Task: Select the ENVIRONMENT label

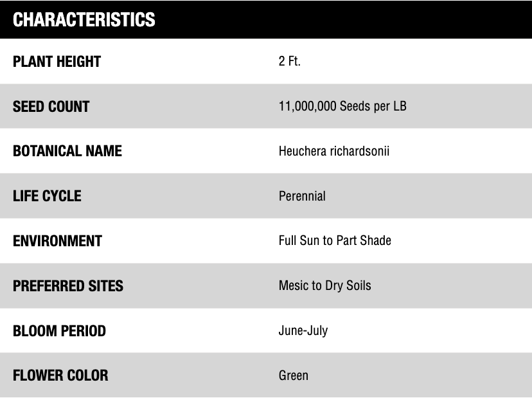Action: coord(57,240)
